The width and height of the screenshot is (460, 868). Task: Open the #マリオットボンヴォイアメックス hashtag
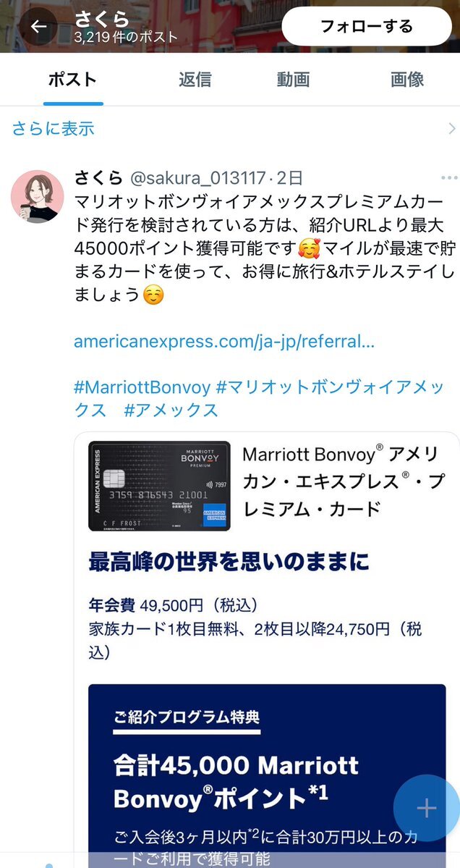pyautogui.click(x=259, y=399)
